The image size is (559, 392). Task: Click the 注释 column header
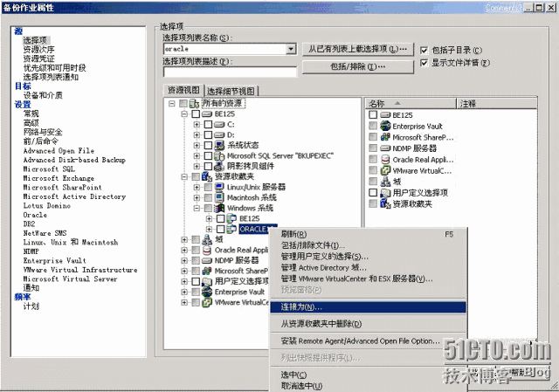[x=497, y=104]
